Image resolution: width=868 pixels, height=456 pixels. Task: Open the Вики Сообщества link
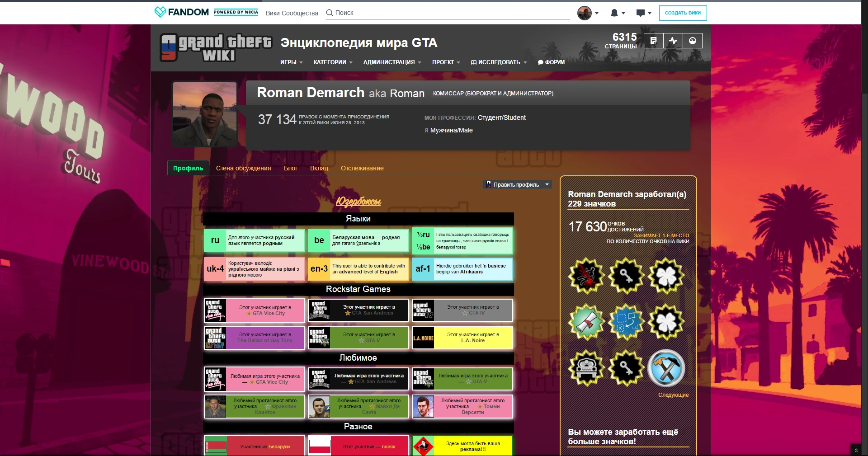[292, 13]
